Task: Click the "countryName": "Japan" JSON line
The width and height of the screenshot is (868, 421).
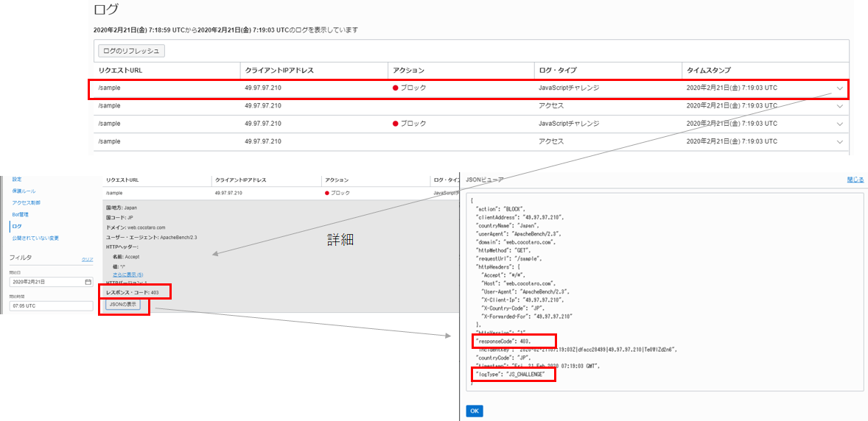Action: (508, 226)
